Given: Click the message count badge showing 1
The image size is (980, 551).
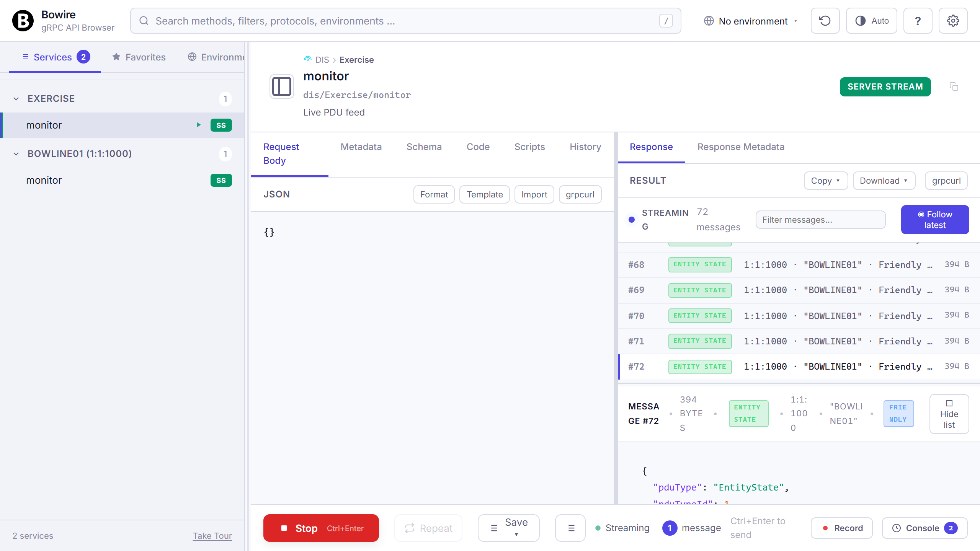Looking at the screenshot, I should pos(670,528).
